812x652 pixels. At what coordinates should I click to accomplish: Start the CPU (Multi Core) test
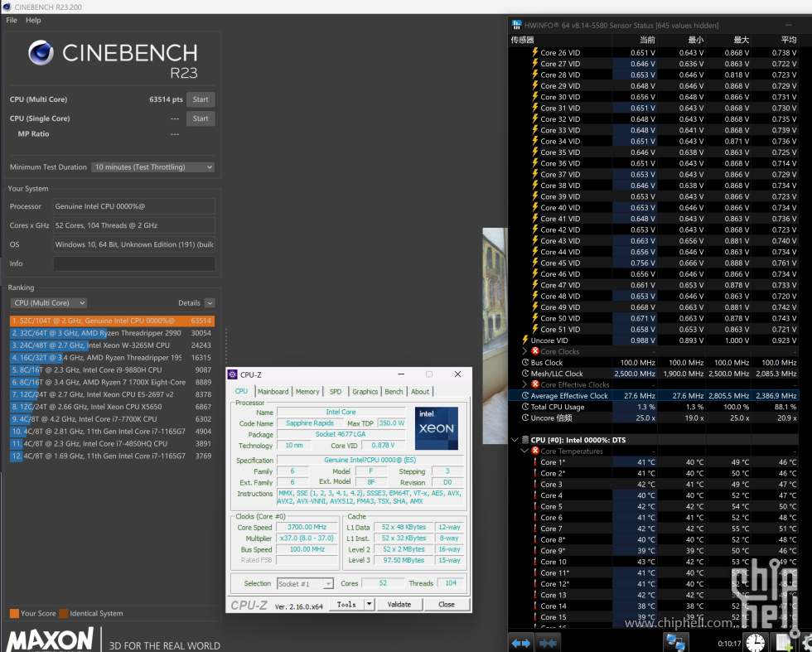point(201,99)
